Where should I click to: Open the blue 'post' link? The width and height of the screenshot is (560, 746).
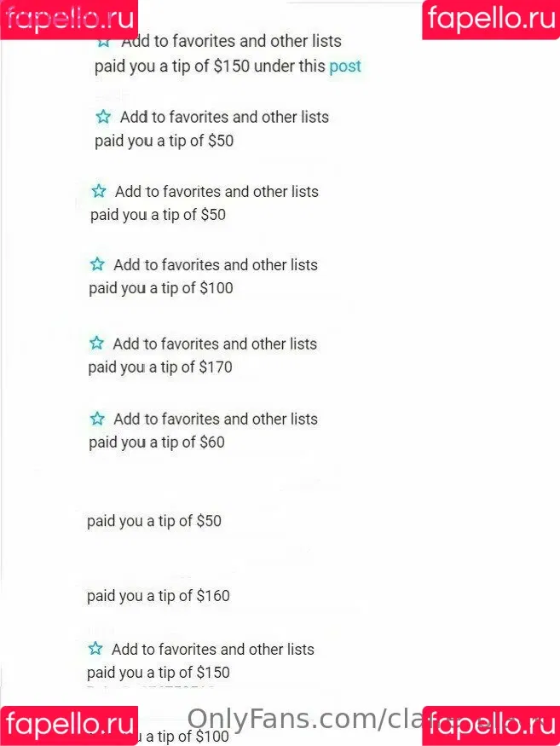click(x=345, y=67)
